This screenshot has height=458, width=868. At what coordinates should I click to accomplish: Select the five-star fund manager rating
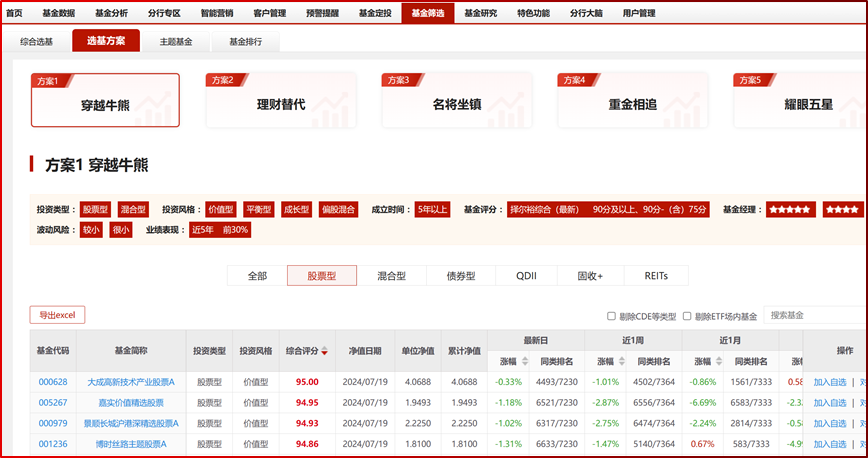[790, 209]
